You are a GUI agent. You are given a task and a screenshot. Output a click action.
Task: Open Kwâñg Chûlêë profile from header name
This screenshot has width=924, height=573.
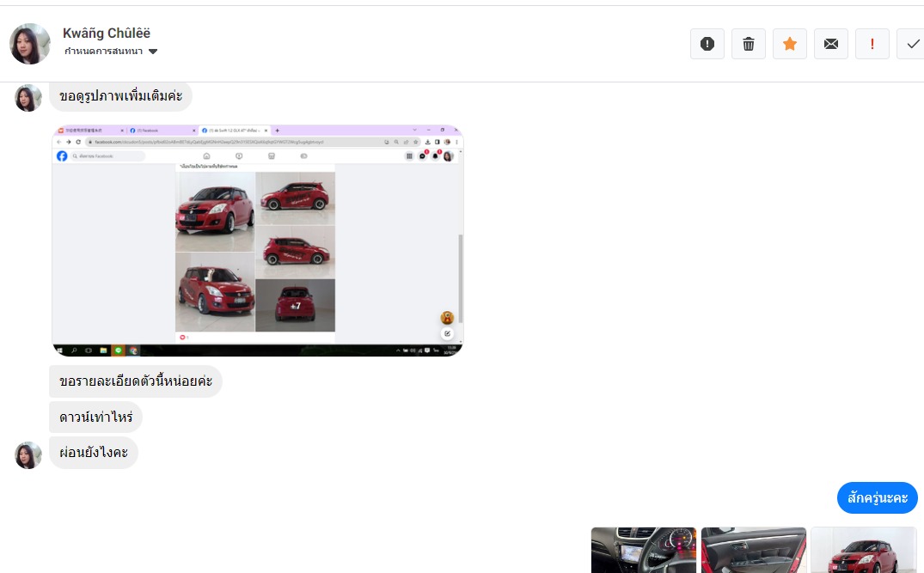coord(107,34)
